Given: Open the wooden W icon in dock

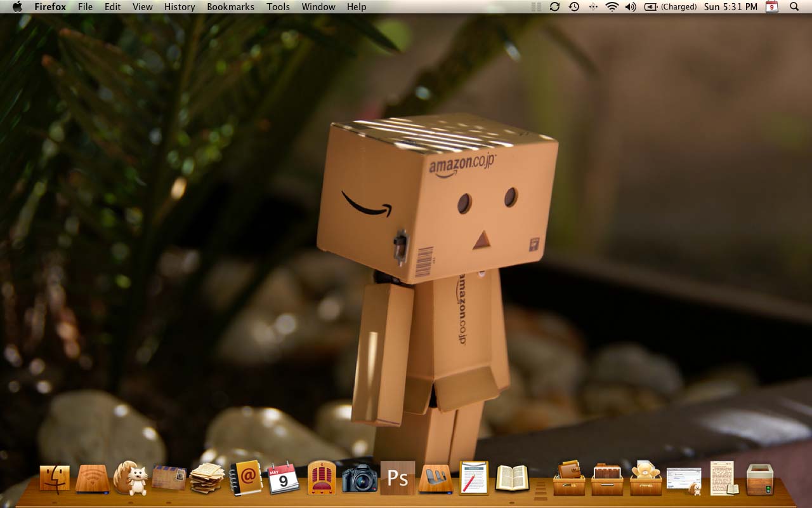Looking at the screenshot, I should tap(436, 479).
